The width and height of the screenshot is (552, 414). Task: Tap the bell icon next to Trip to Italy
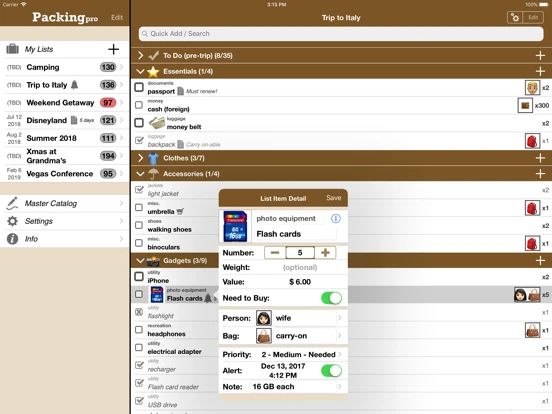pyautogui.click(x=74, y=85)
